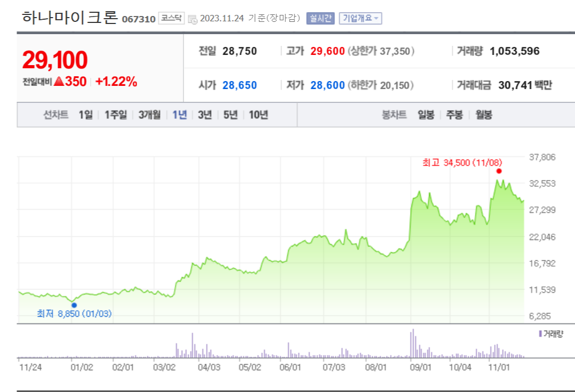Click the 거래대금 value 30,741 백만
This screenshot has width=575, height=392.
point(525,85)
